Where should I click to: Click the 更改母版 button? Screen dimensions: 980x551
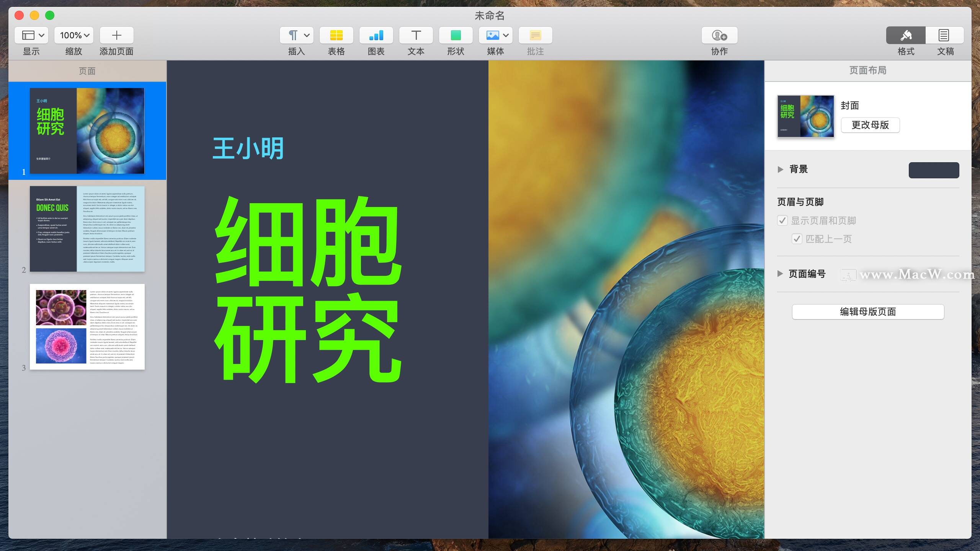click(x=870, y=125)
